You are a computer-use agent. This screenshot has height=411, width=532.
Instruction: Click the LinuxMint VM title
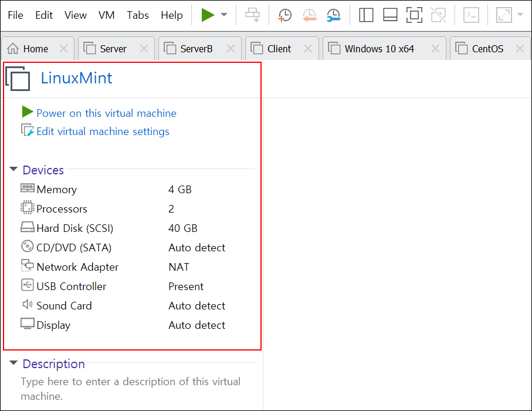click(x=76, y=78)
